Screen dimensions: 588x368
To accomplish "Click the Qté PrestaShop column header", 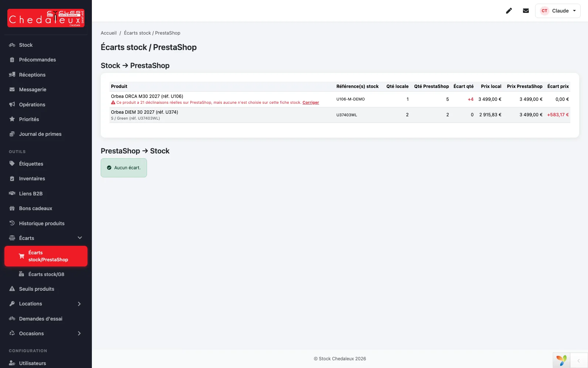I will click(x=431, y=86).
